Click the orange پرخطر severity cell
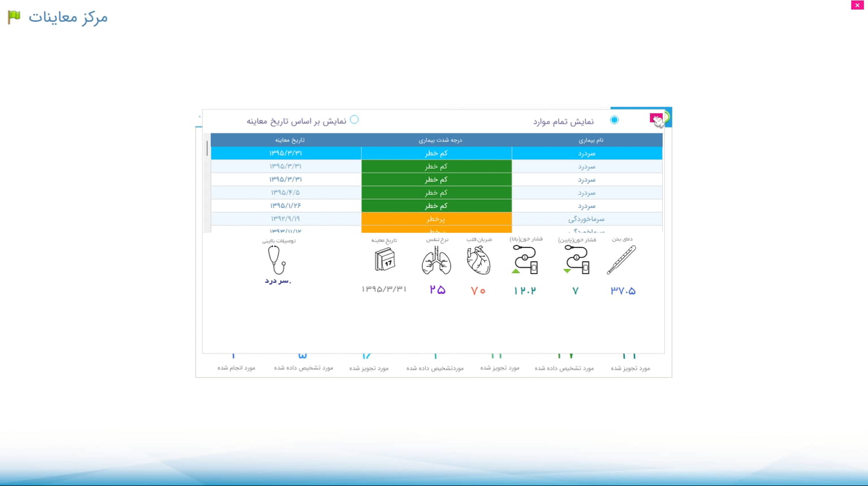Screen dimensions: 868x486 [x=436, y=219]
